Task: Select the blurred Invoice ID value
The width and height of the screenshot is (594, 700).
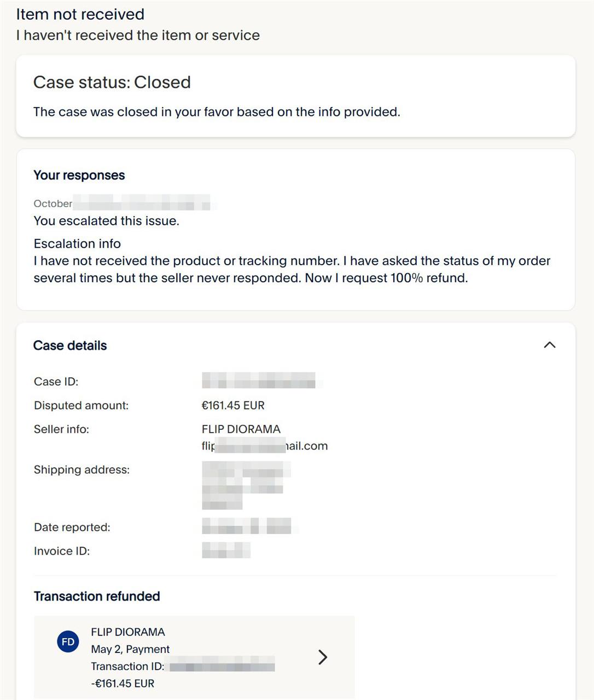Action: click(x=226, y=550)
